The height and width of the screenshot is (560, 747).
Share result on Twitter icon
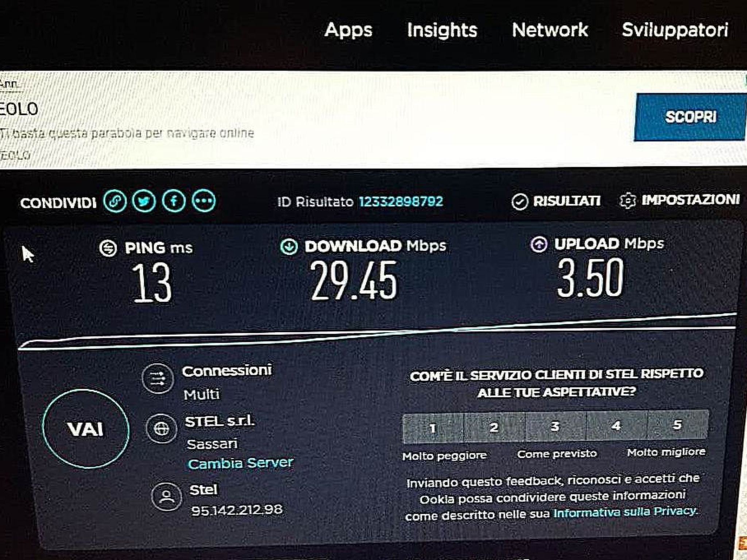[144, 201]
